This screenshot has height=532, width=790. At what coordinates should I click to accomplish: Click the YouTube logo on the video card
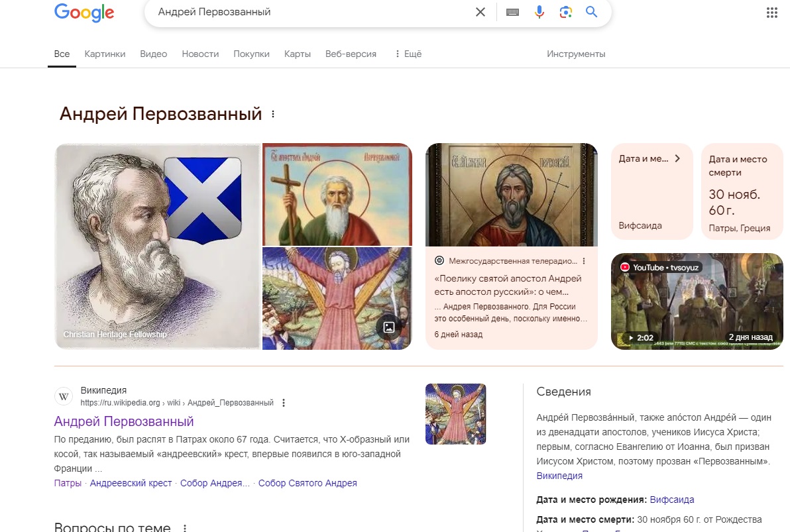click(625, 268)
